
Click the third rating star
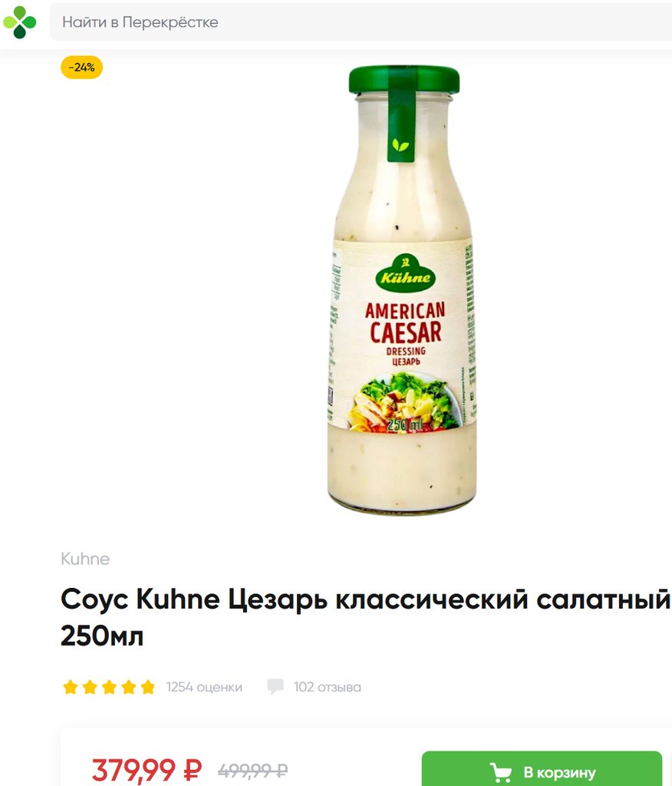[x=109, y=687]
